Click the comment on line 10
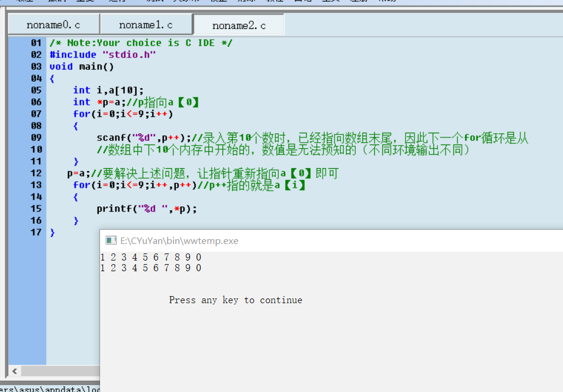This screenshot has width=563, height=392. coord(284,149)
